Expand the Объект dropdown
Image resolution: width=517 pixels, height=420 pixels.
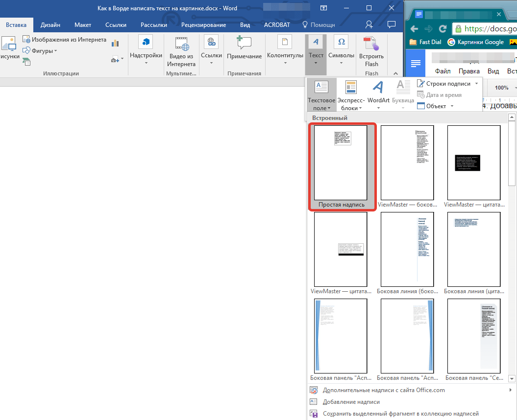pos(452,106)
